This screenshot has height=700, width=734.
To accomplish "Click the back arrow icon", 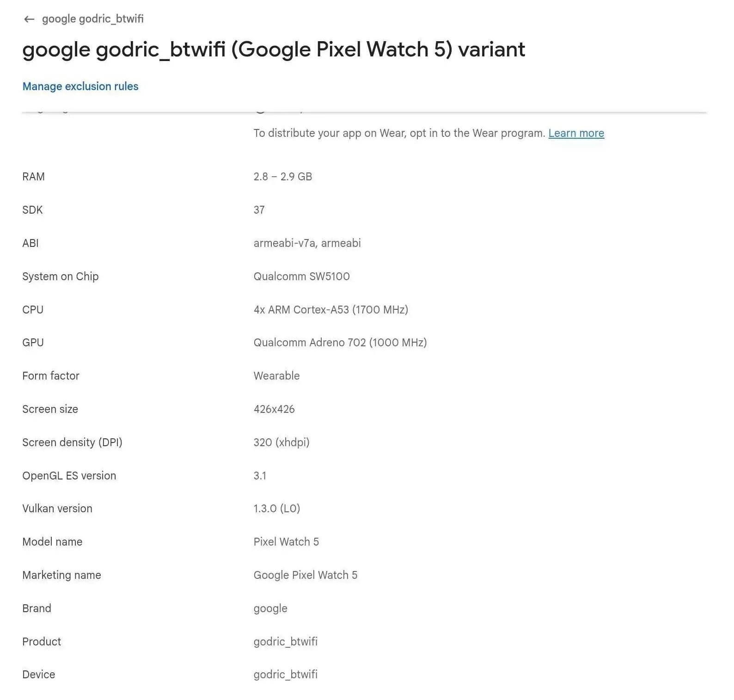I will point(29,19).
